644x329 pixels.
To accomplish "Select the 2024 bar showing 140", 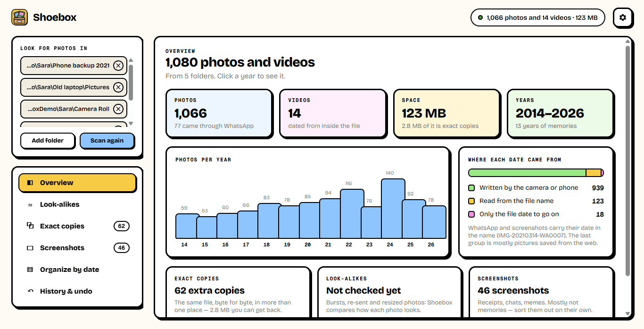I will tap(393, 209).
